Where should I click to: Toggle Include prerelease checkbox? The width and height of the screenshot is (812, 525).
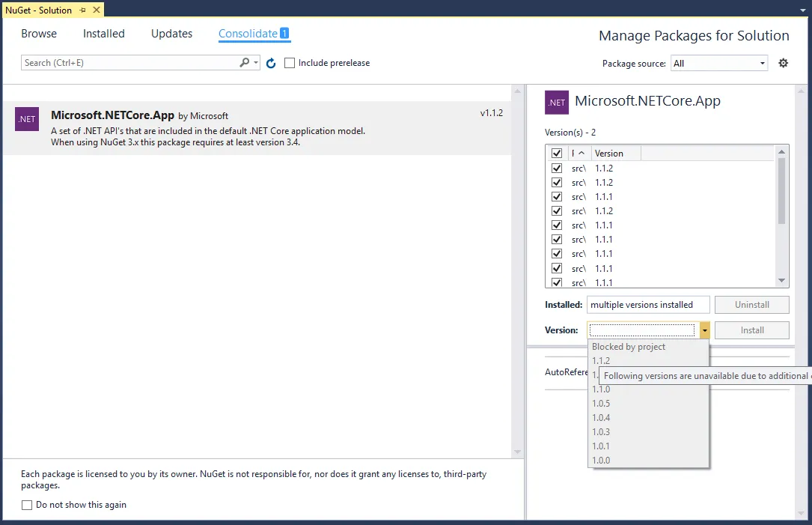(x=290, y=63)
